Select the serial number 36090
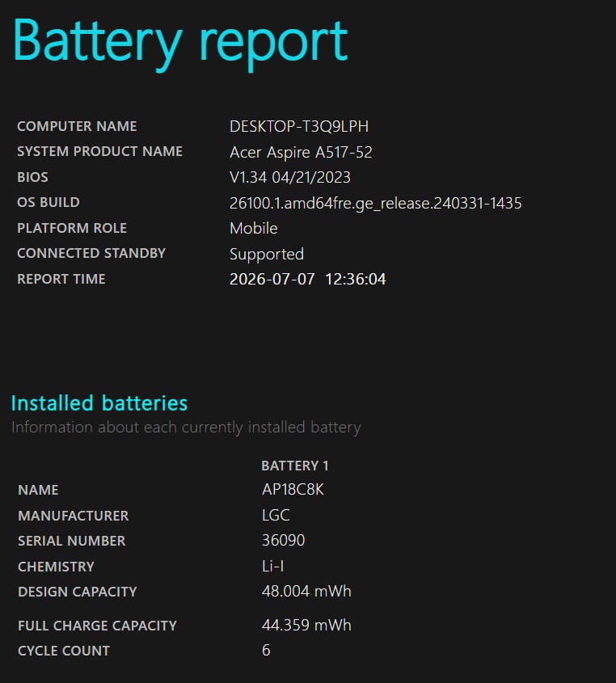 (x=283, y=541)
